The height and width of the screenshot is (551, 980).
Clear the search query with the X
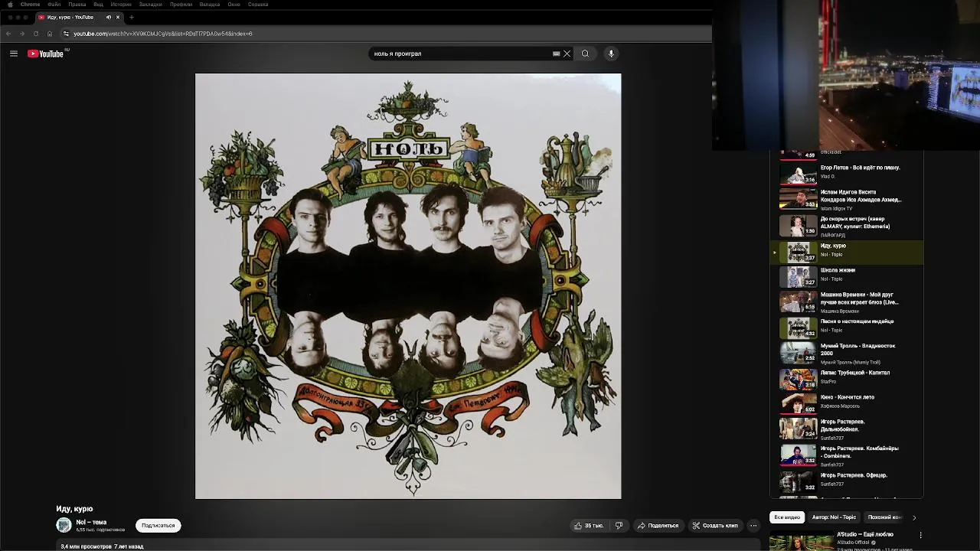tap(567, 54)
